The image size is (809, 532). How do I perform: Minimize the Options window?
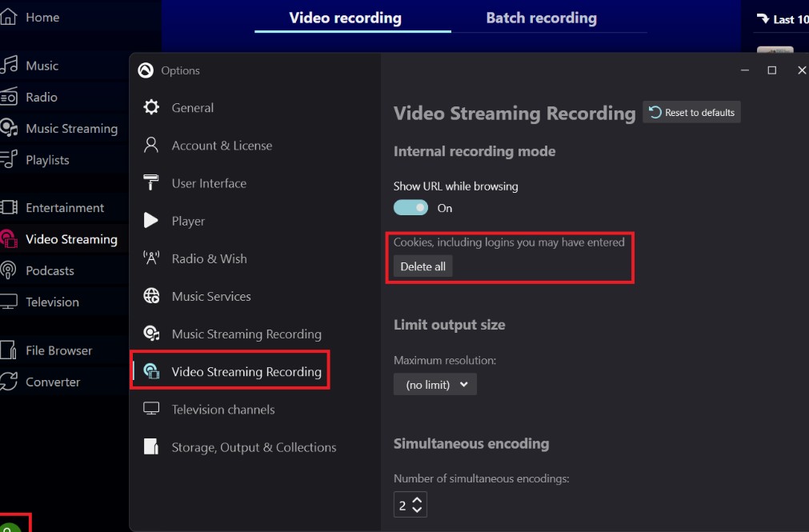744,70
